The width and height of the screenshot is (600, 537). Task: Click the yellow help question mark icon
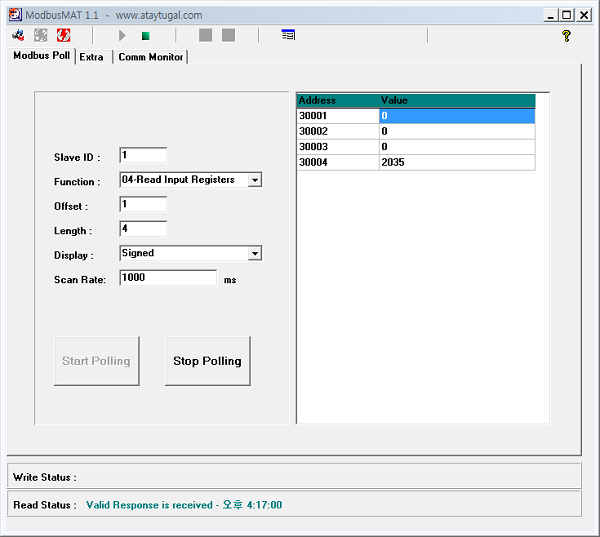pos(566,36)
